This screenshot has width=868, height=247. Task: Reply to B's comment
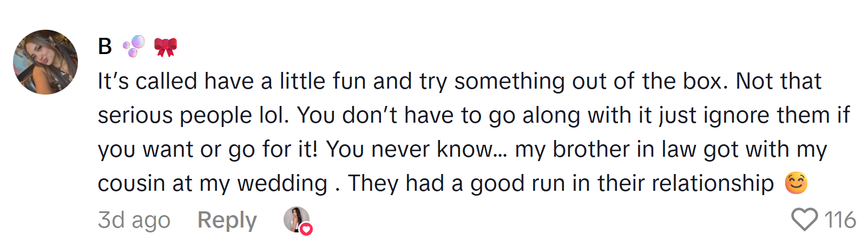coord(227,220)
